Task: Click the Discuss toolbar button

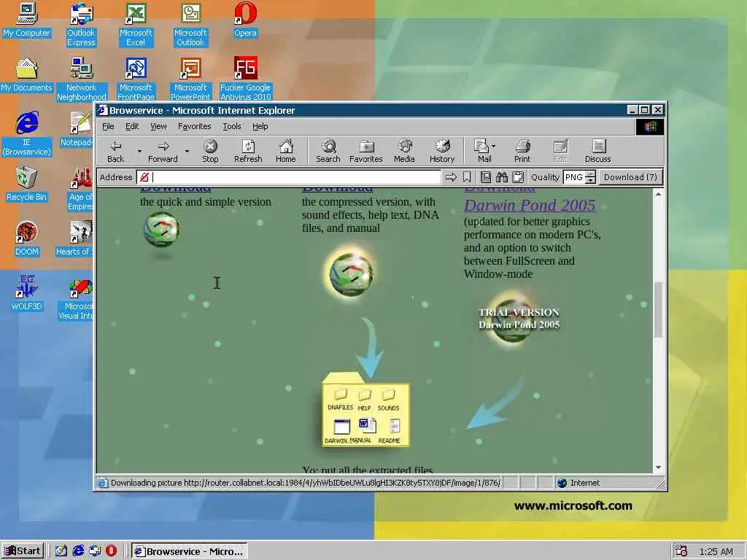Action: pyautogui.click(x=598, y=151)
